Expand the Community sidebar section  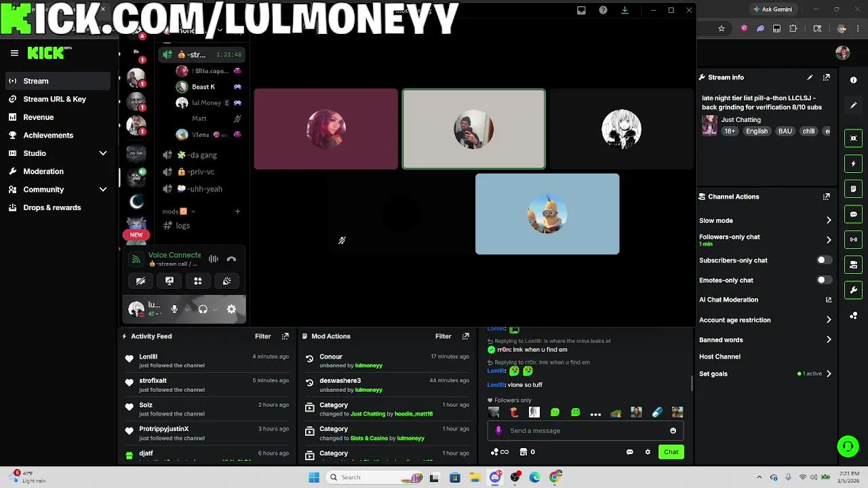(103, 190)
